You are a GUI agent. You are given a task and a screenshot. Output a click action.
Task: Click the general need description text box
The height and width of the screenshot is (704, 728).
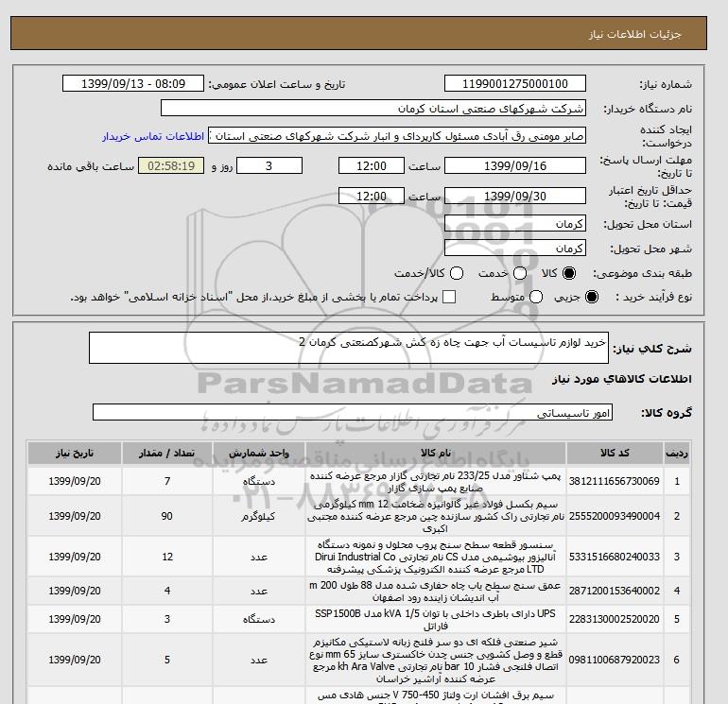click(x=349, y=348)
